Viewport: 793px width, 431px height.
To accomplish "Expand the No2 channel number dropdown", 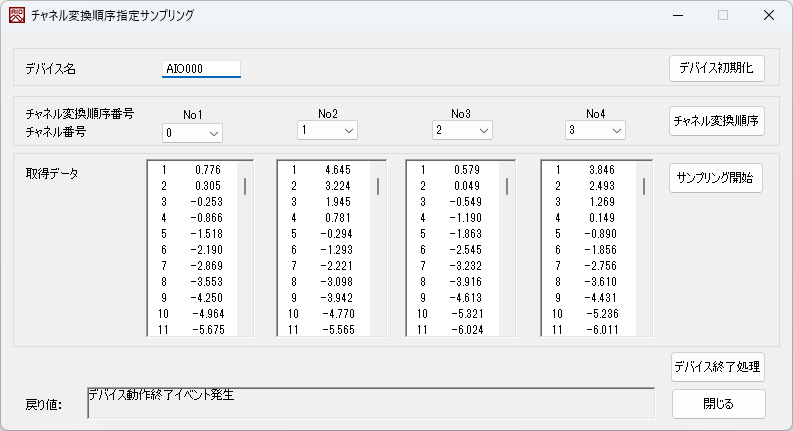I will tap(327, 131).
